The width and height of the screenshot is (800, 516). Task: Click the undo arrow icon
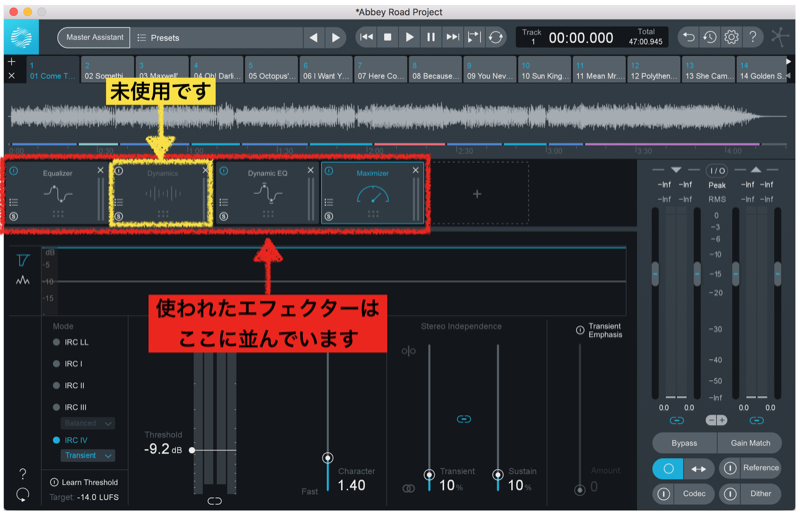[x=689, y=37]
